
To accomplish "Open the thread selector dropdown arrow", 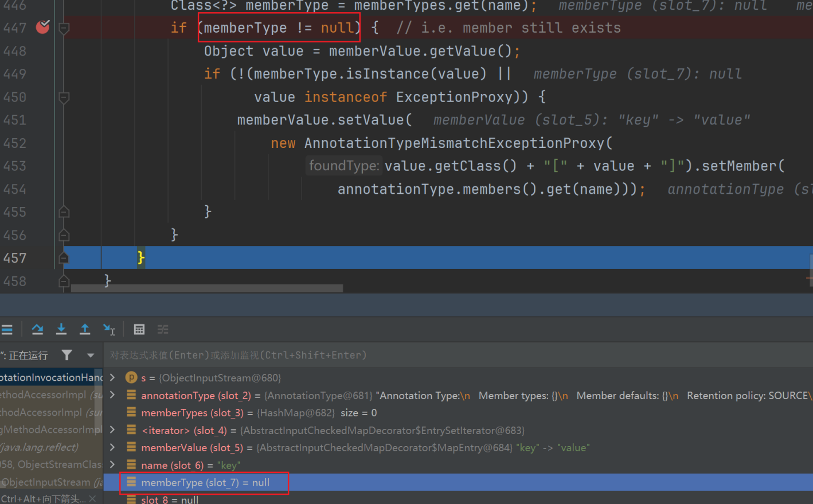I will pyautogui.click(x=91, y=355).
